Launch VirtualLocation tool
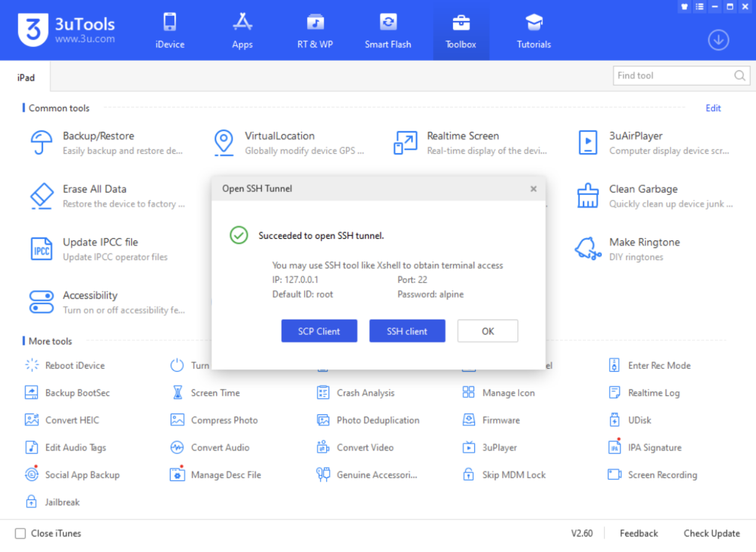Viewport: 756px width, 552px height. pyautogui.click(x=288, y=143)
